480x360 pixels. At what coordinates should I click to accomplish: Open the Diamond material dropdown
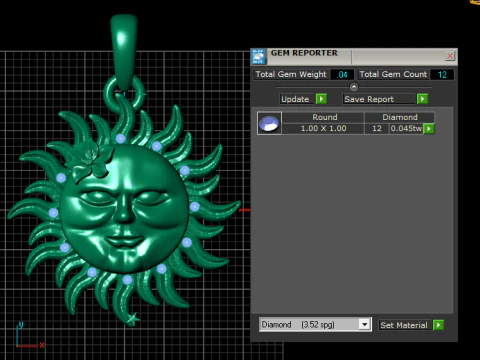pyautogui.click(x=364, y=324)
